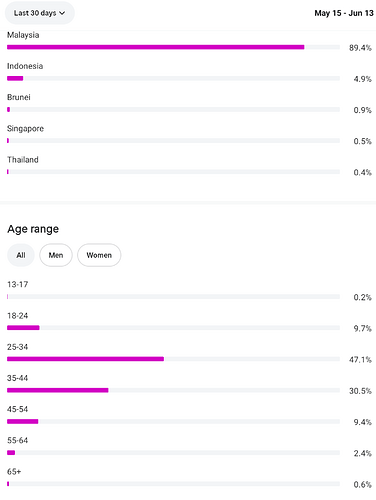Click the 65+ age label
376x500 pixels.
click(14, 472)
